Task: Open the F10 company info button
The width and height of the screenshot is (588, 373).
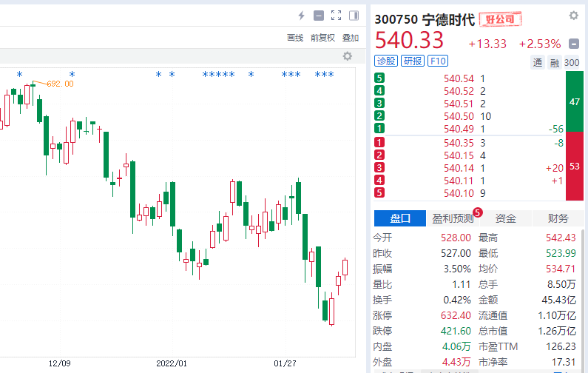Action: pyautogui.click(x=438, y=61)
